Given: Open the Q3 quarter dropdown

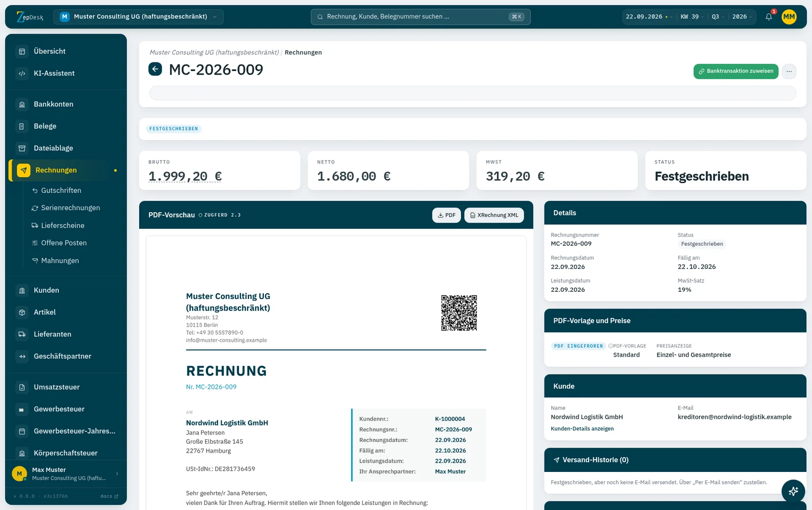Looking at the screenshot, I should (718, 17).
